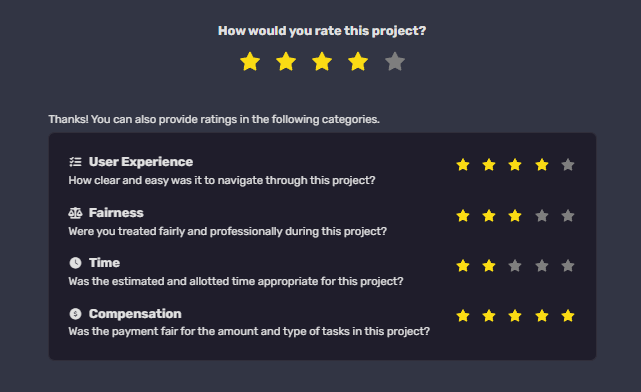Set Compensation rating to four stars
641x392 pixels.
pos(542,316)
